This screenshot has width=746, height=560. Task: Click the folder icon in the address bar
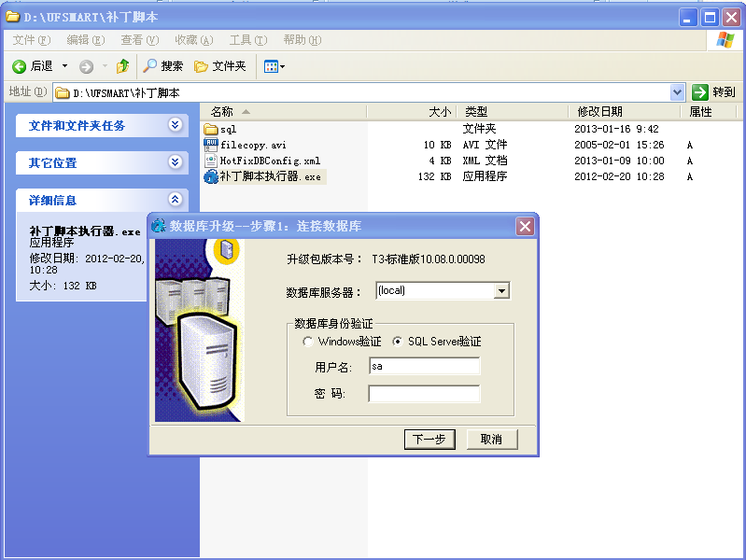(x=62, y=92)
